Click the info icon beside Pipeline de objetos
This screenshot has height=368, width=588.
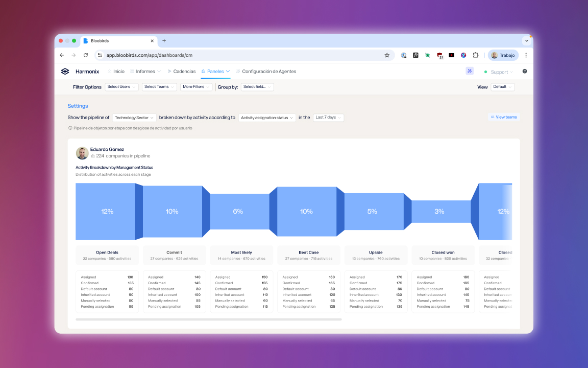[70, 128]
